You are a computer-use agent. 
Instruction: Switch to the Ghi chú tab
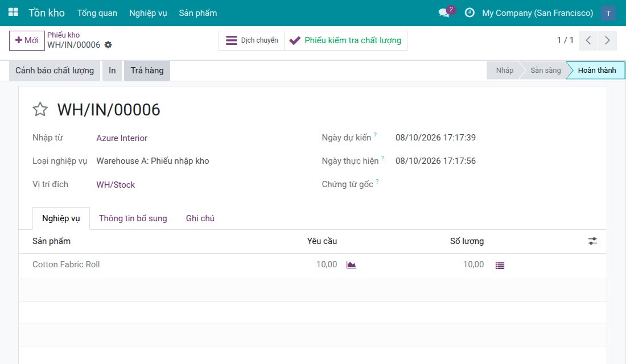[200, 218]
